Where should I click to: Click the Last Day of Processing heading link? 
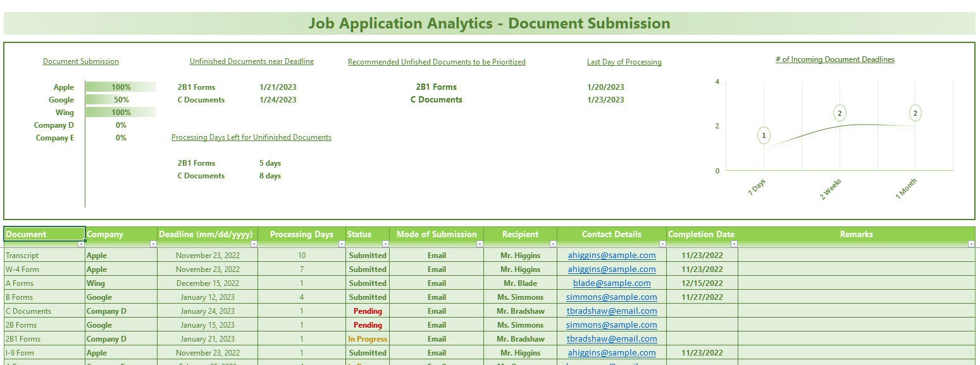624,61
